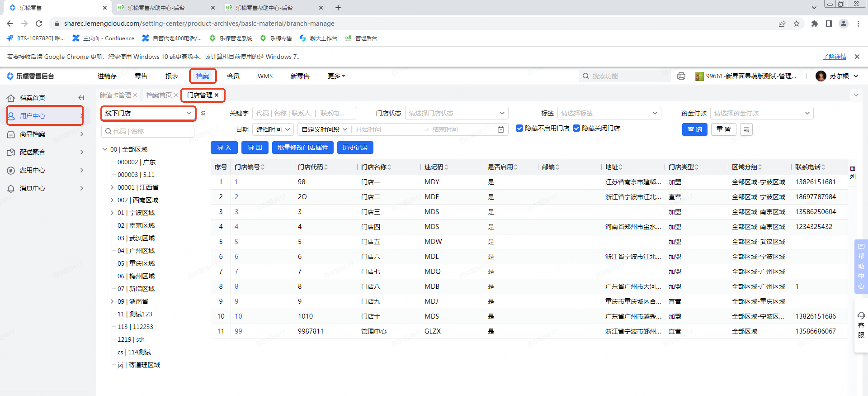Click the 批量修改门店属性 button
The image size is (868, 396).
tap(303, 148)
